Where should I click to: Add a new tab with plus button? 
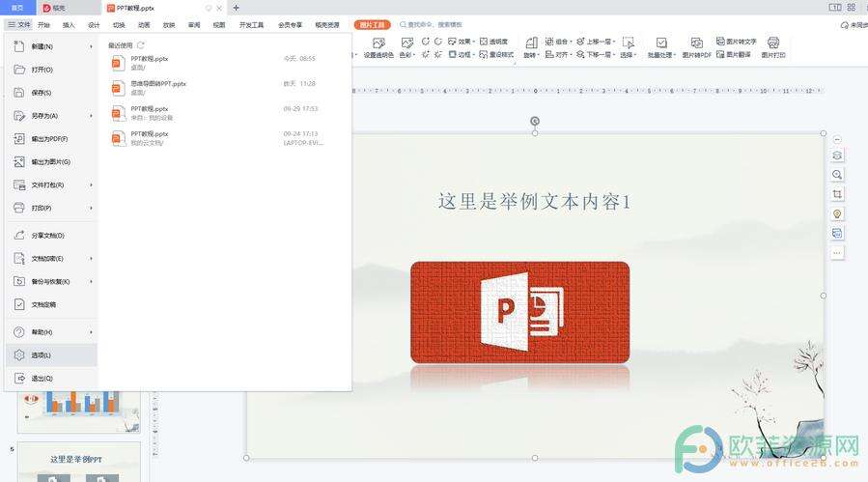236,8
